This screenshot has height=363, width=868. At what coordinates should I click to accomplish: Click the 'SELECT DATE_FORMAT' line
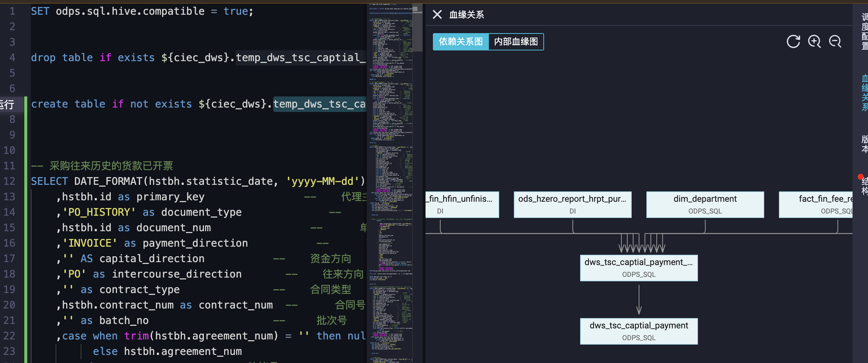(x=198, y=181)
